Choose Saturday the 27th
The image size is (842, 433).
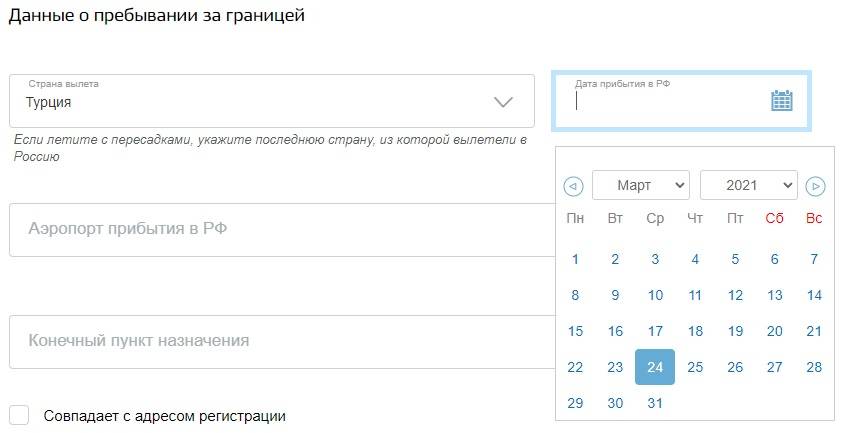click(x=774, y=367)
